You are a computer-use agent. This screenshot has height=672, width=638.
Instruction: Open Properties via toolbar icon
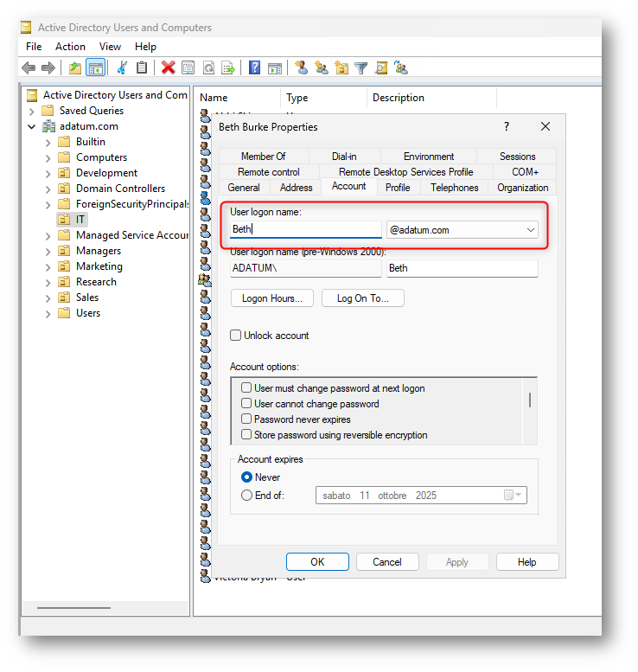point(188,67)
